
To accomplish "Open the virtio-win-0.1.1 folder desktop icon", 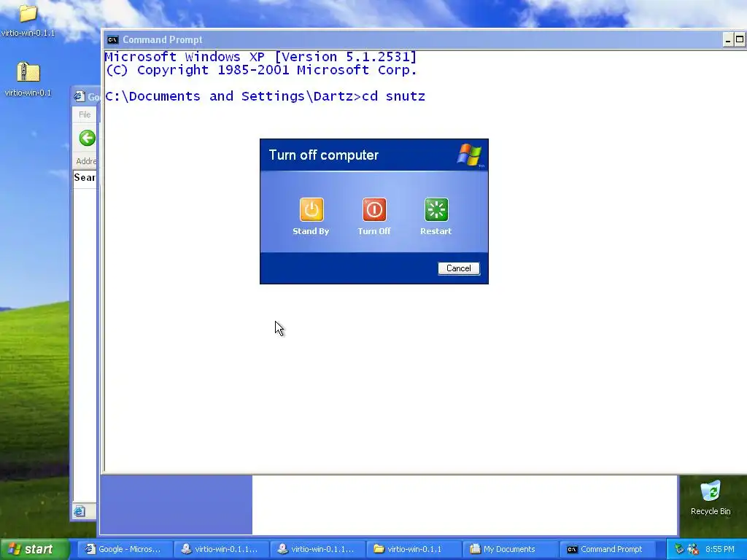I will (28, 20).
